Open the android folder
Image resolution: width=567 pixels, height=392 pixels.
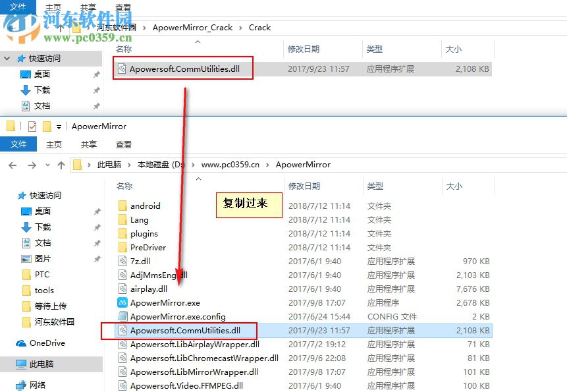(x=146, y=206)
